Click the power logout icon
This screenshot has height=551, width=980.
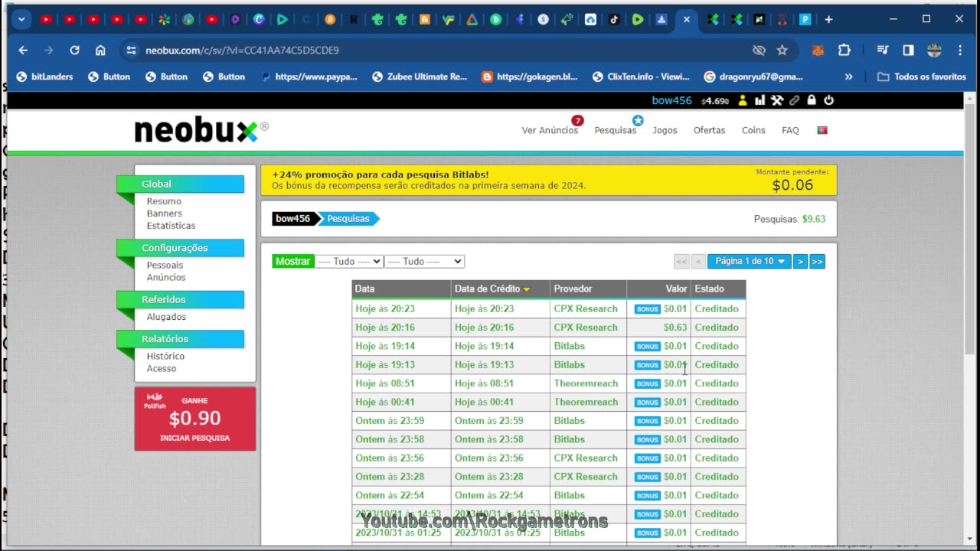click(x=828, y=100)
